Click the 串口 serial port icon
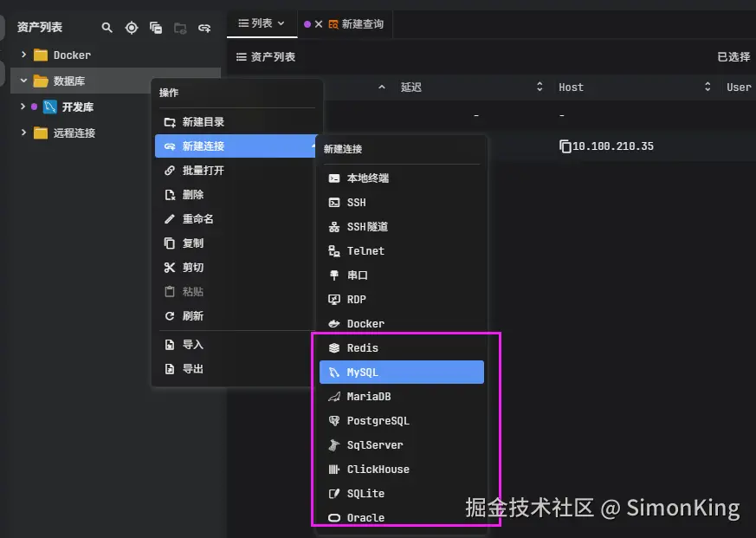This screenshot has width=756, height=538. coord(333,275)
